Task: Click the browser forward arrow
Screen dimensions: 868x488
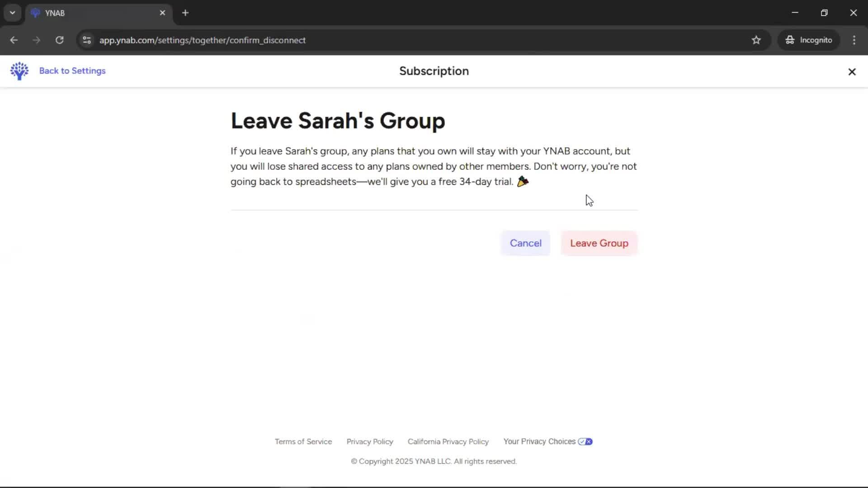Action: click(x=37, y=40)
